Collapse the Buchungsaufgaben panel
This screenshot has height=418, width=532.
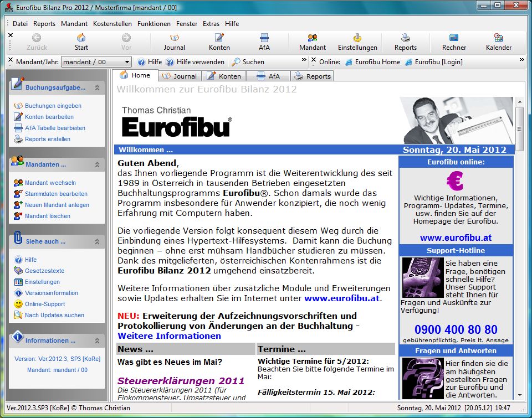point(98,88)
